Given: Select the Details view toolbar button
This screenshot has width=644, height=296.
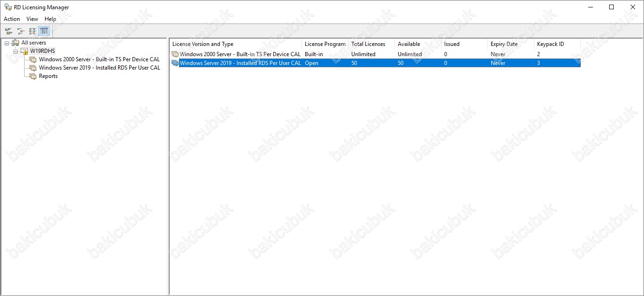Looking at the screenshot, I should 44,31.
